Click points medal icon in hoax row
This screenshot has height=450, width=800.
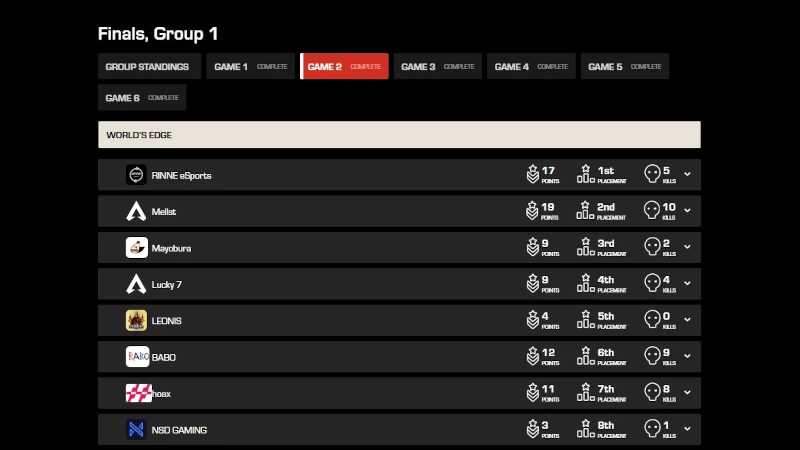pyautogui.click(x=533, y=392)
